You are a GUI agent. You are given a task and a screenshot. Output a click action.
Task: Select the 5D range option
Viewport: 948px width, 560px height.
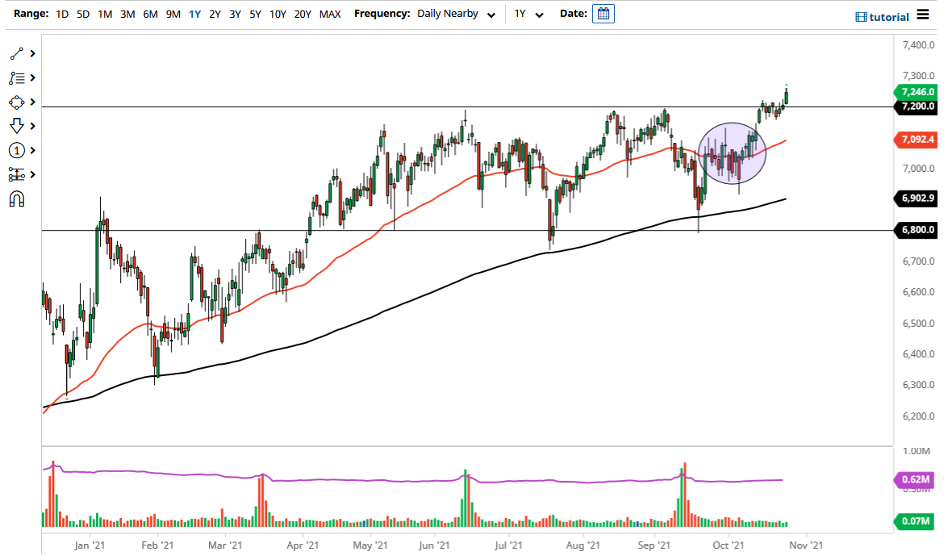(x=82, y=14)
